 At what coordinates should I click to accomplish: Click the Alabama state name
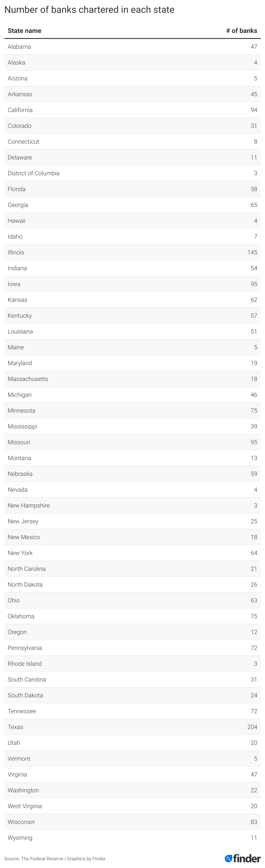[x=19, y=47]
